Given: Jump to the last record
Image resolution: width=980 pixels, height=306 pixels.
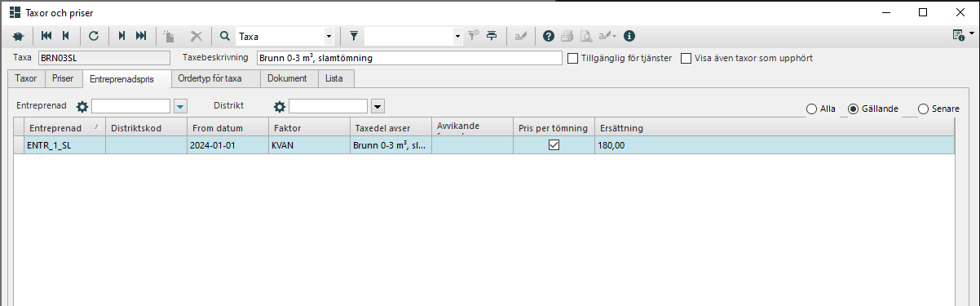Looking at the screenshot, I should [141, 36].
